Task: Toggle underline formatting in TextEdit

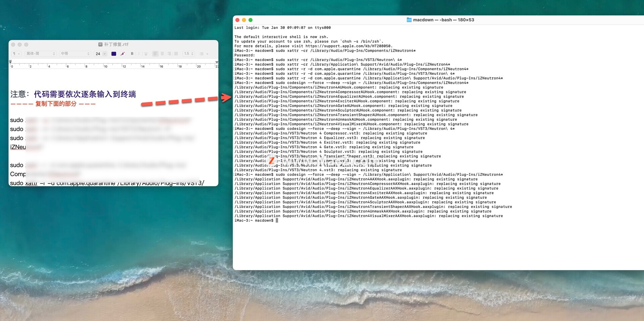Action: point(146,54)
